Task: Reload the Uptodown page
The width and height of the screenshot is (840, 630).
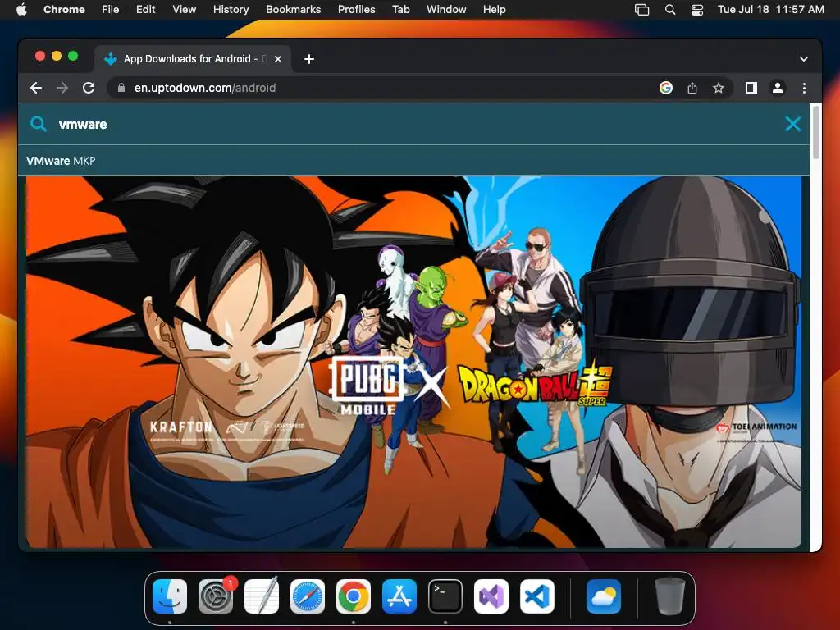Action: click(x=89, y=88)
